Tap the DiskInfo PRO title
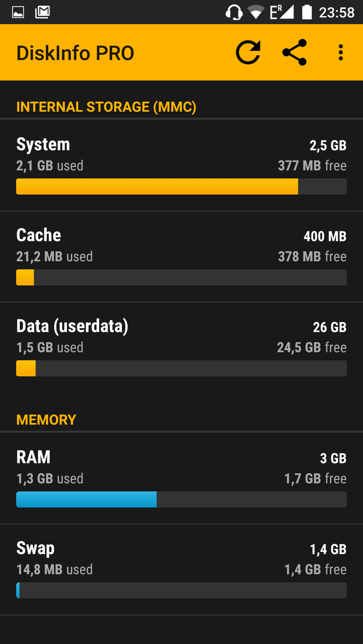This screenshot has height=644, width=363. [75, 54]
